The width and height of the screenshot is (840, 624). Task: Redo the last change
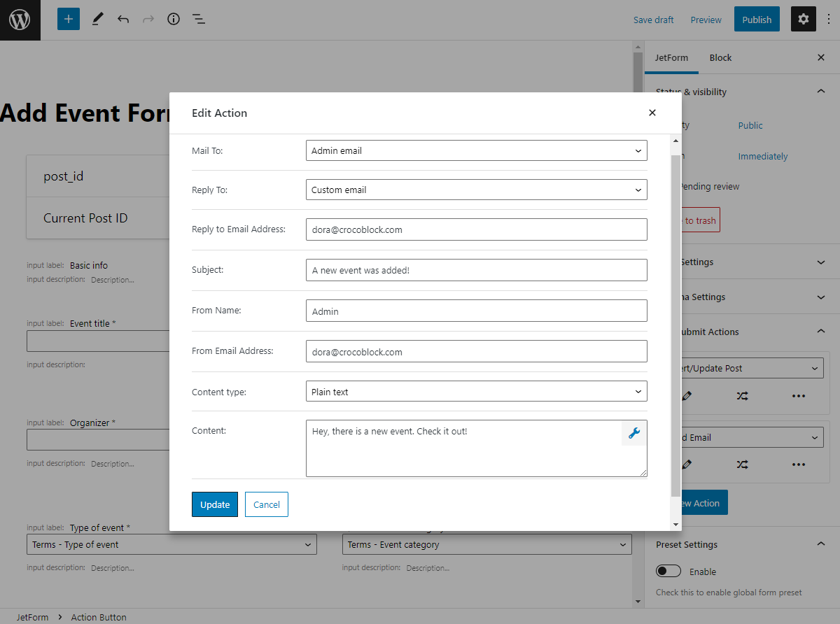[148, 19]
